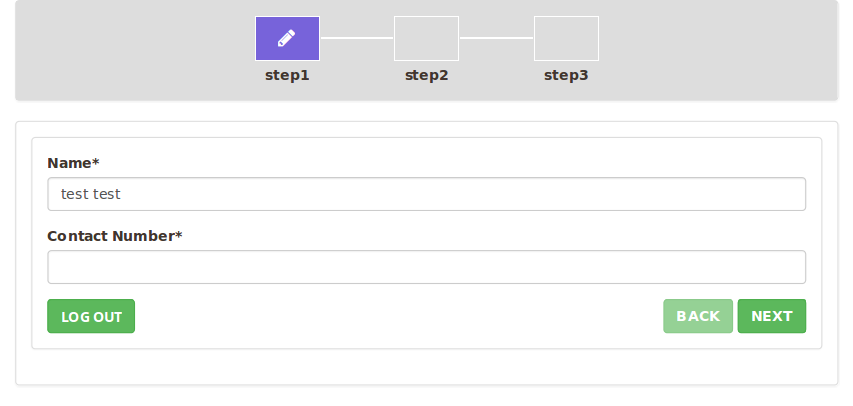Jump to the step2 text label

426,75
